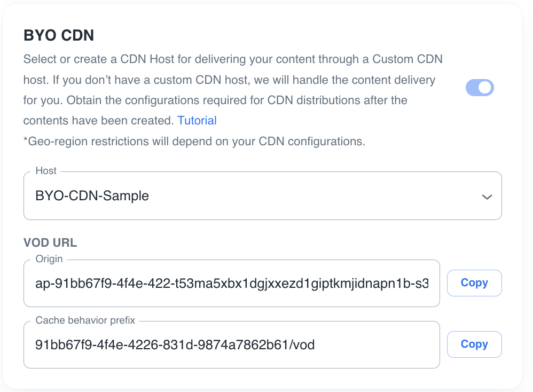Viewport: 533px width, 392px height.
Task: Click the Geo-region restrictions note
Action: point(194,142)
